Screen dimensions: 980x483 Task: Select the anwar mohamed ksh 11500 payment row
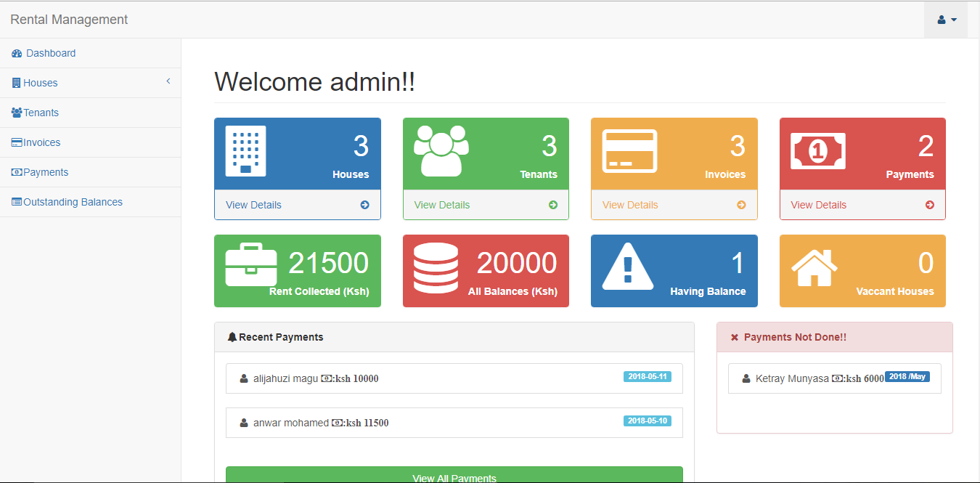tap(454, 423)
